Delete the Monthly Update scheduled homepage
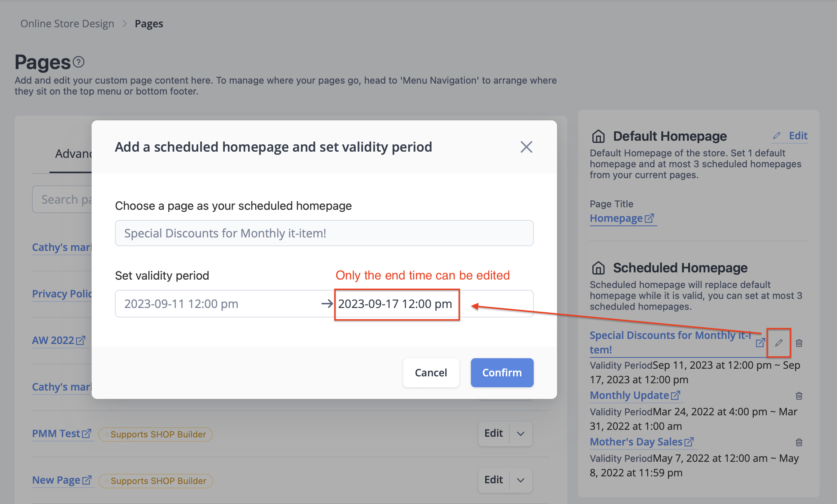 pyautogui.click(x=799, y=396)
